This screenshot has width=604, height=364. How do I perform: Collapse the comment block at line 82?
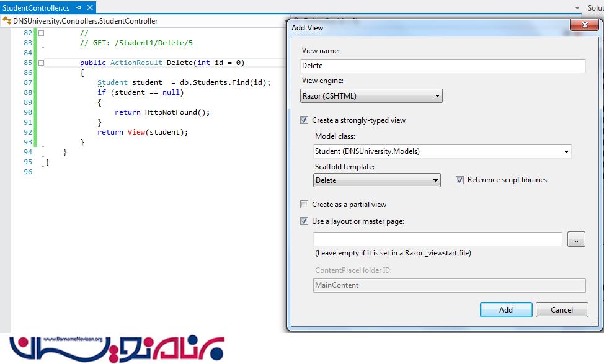tap(41, 33)
